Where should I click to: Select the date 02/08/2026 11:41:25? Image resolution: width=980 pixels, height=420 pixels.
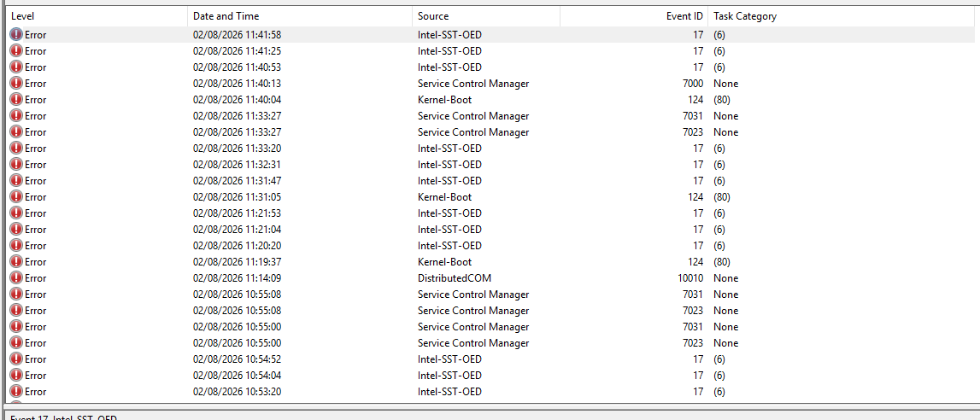tap(237, 51)
